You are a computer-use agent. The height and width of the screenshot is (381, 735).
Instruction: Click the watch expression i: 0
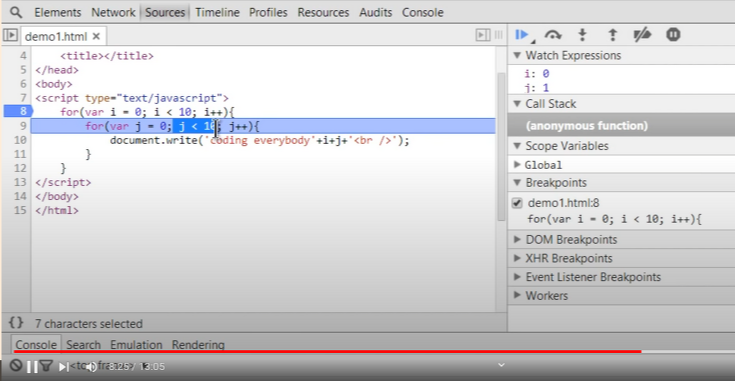click(x=537, y=74)
